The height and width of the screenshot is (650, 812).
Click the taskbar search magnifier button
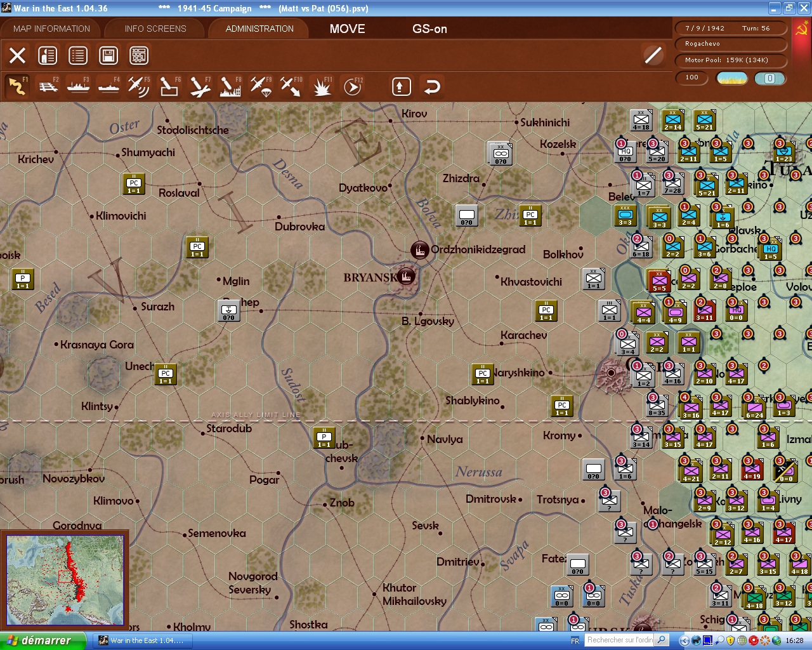(x=662, y=640)
